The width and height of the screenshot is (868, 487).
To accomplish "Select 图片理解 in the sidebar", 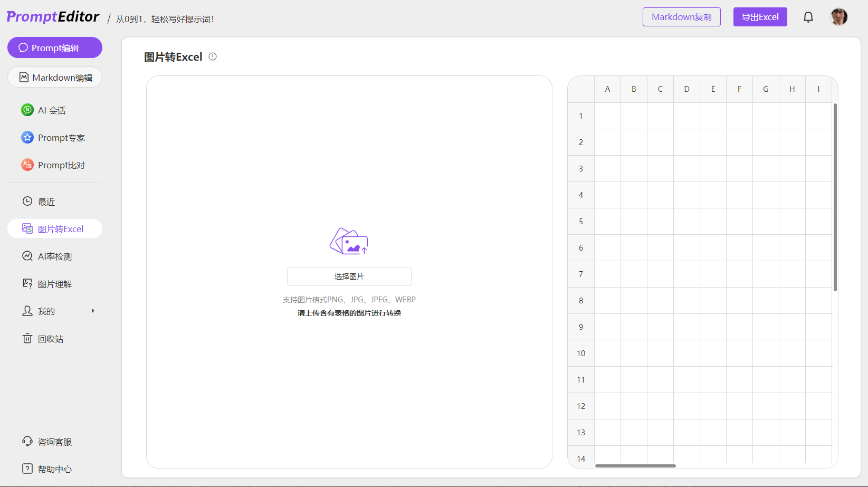I will [x=54, y=284].
